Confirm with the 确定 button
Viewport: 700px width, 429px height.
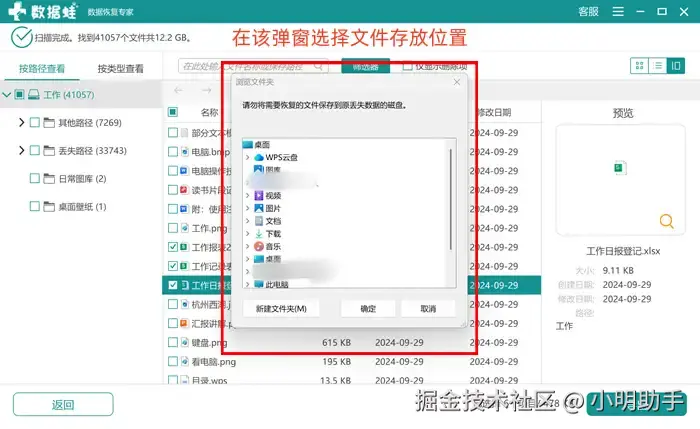tap(368, 308)
